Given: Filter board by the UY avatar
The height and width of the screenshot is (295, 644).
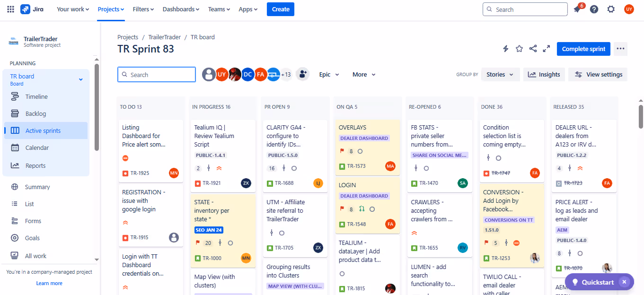Looking at the screenshot, I should (x=222, y=74).
